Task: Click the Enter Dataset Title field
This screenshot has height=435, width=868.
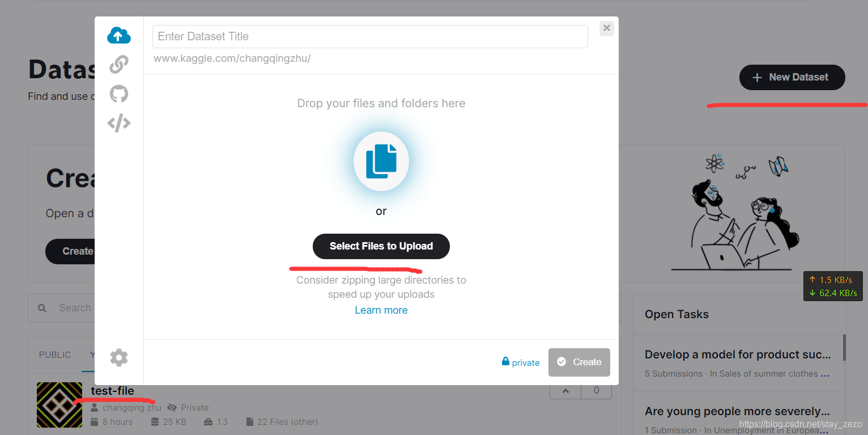Action: tap(370, 36)
